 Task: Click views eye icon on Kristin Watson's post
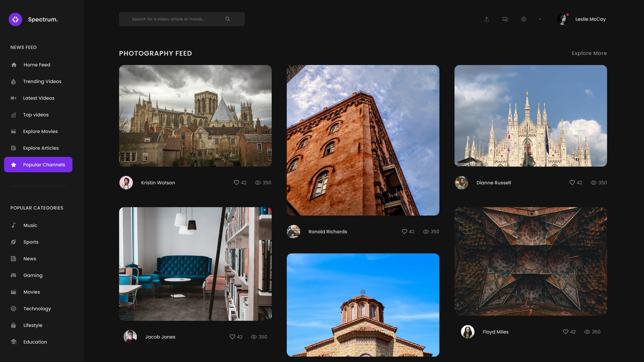258,183
